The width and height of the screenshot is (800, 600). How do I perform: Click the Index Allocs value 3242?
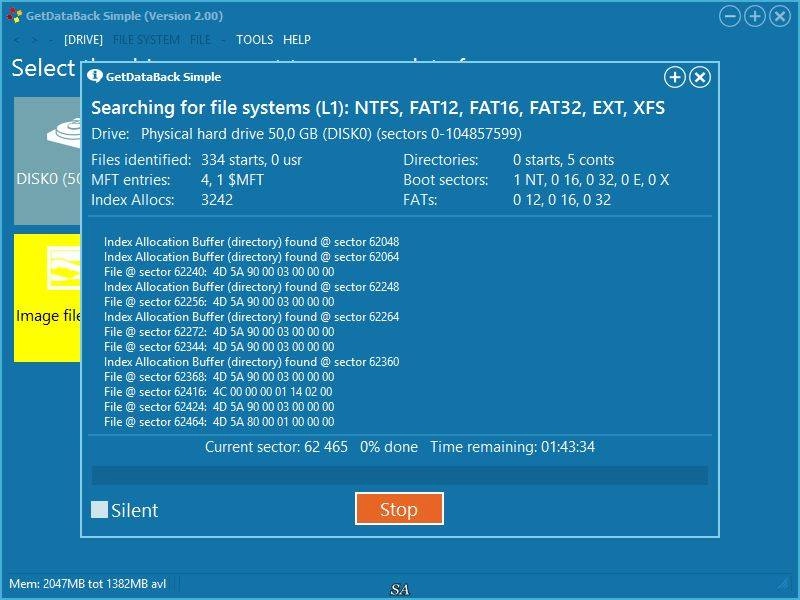click(x=217, y=200)
